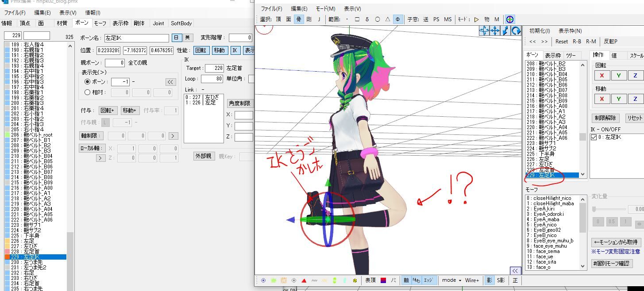Click the 角度制限 button in IK section

(x=239, y=103)
